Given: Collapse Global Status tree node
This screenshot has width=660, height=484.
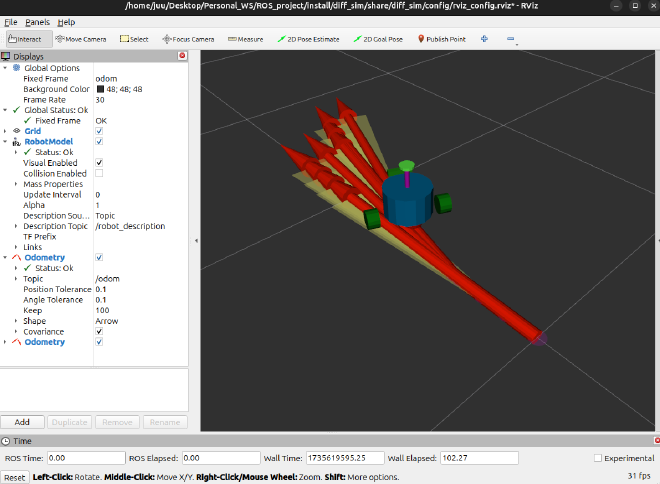Looking at the screenshot, I should [x=5, y=110].
